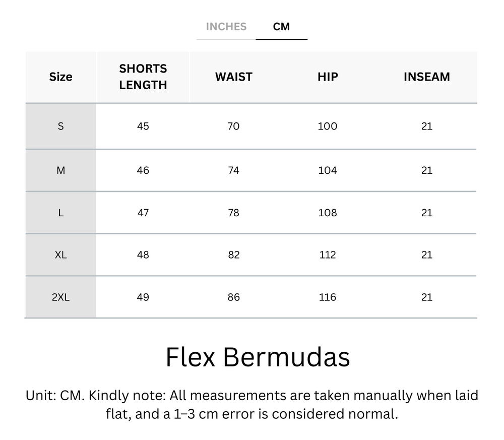Select the L size row label
The height and width of the screenshot is (440, 504).
pos(60,212)
